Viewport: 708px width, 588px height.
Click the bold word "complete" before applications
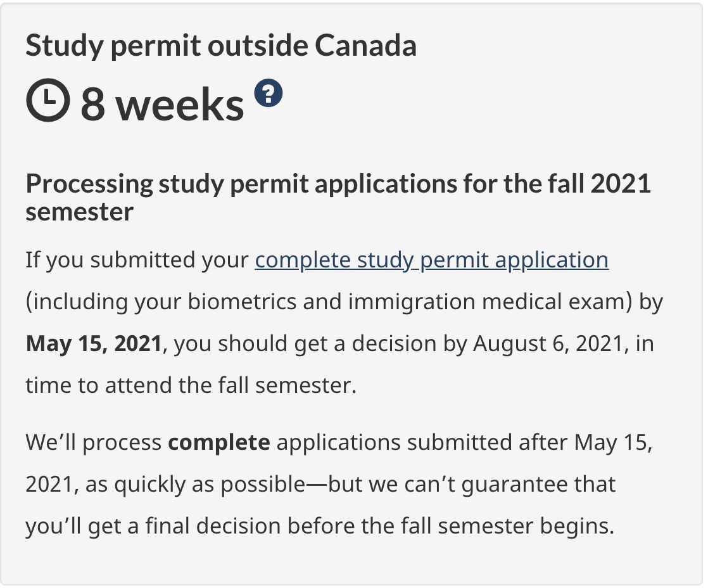tap(219, 442)
